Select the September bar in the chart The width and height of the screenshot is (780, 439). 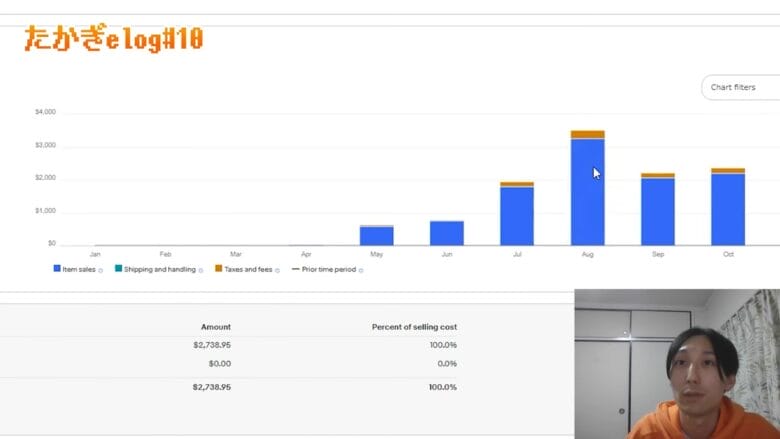click(x=658, y=209)
